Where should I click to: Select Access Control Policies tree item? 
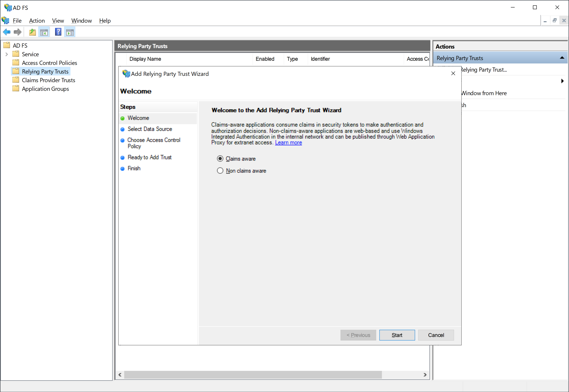coord(50,63)
